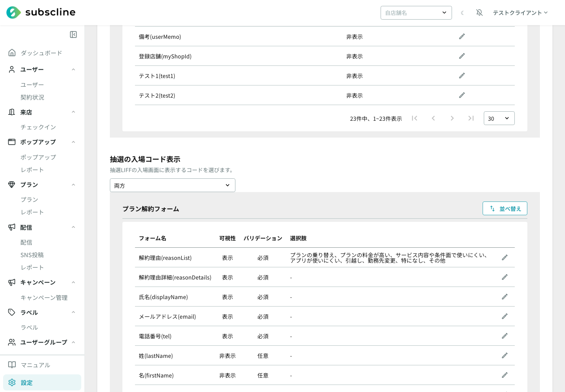565x392 pixels.
Task: Edit the テスト2(test2) row pencil icon
Action: coord(462,95)
